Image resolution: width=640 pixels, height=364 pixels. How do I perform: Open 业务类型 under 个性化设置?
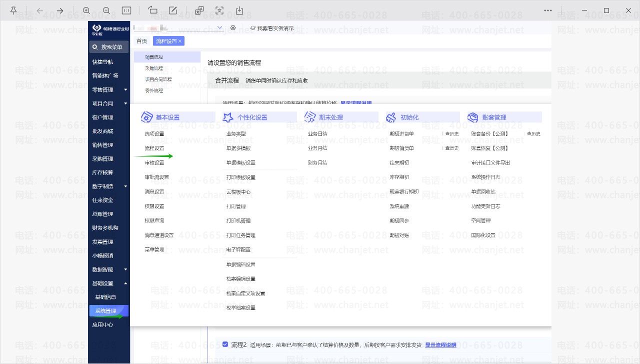[x=236, y=134]
